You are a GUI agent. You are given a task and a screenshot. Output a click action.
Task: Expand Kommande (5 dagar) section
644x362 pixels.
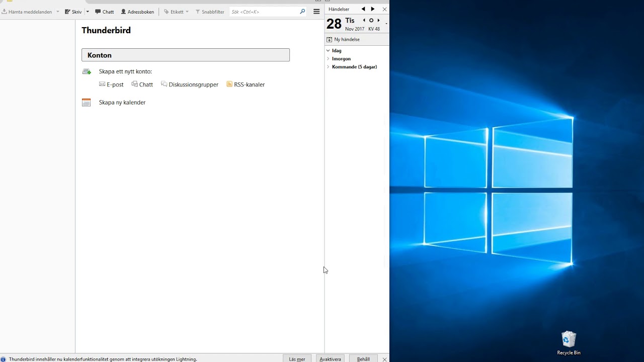click(328, 66)
